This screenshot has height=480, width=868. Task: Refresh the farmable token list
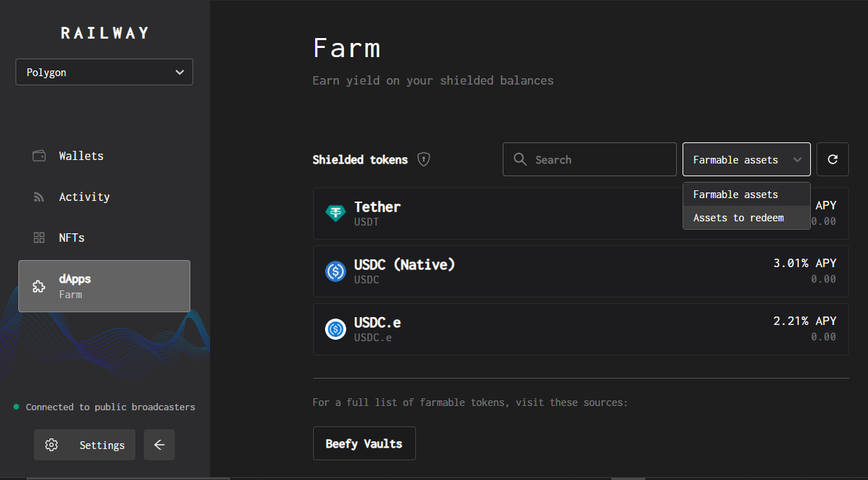[832, 159]
